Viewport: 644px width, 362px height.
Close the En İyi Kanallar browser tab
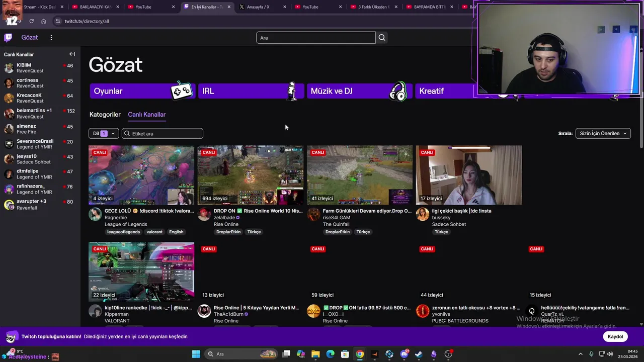point(229,7)
